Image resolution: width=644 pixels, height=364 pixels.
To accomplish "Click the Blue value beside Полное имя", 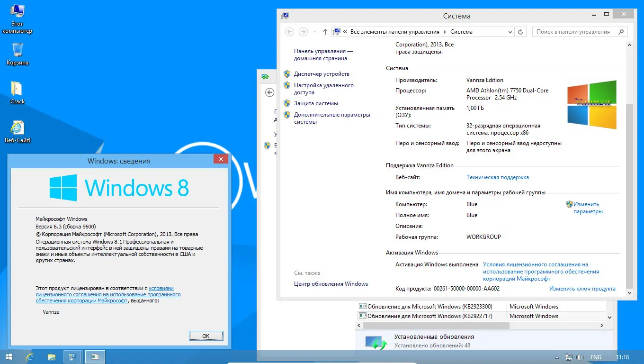I will pyautogui.click(x=472, y=215).
